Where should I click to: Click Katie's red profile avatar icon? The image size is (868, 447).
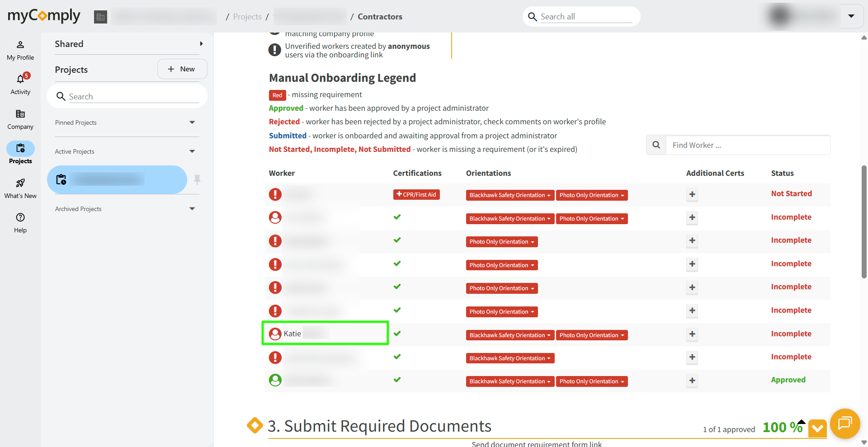click(275, 334)
